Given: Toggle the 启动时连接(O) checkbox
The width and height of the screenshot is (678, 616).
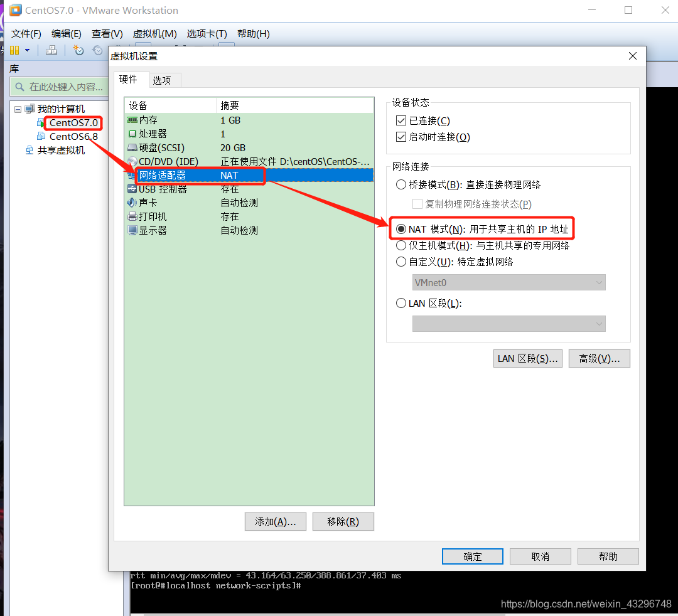Looking at the screenshot, I should [x=401, y=137].
